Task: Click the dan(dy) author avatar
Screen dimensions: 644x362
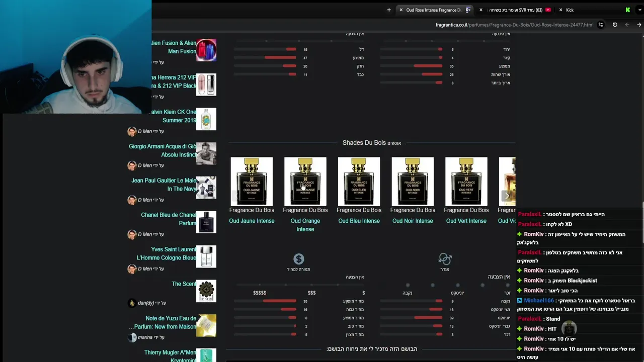Action: coord(132,303)
